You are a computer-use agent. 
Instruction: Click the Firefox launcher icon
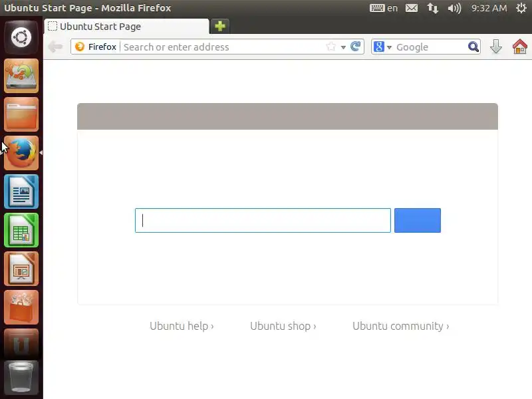click(x=21, y=153)
